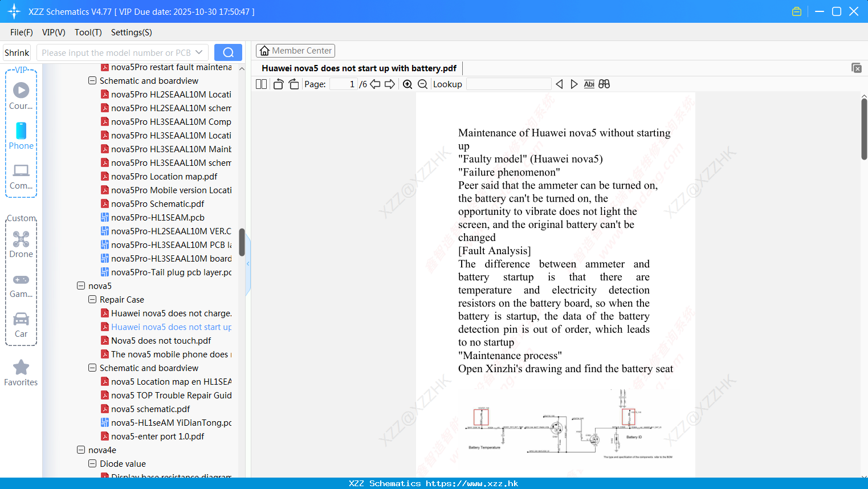The height and width of the screenshot is (489, 868).
Task: Collapse nova5 Schematic and boardview folder
Action: click(x=92, y=368)
